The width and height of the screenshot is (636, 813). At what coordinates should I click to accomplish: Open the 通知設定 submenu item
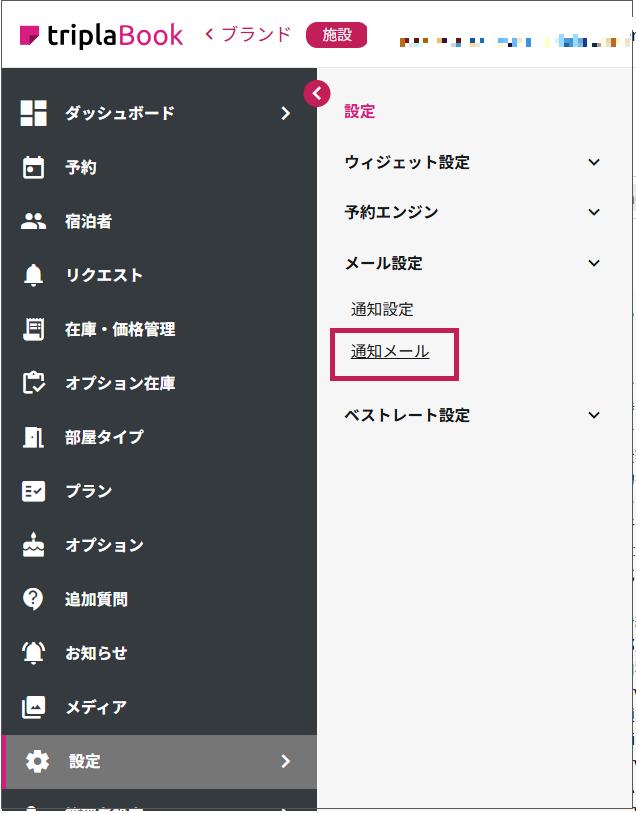[382, 309]
